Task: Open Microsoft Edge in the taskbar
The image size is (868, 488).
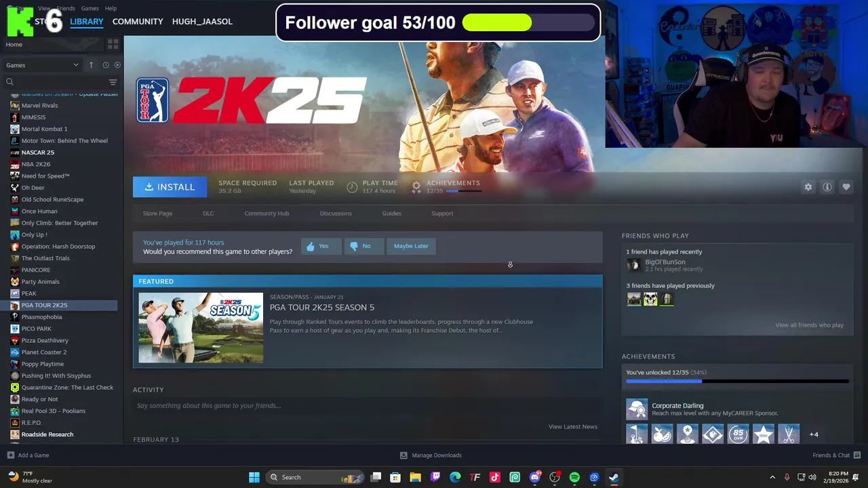Action: (455, 477)
